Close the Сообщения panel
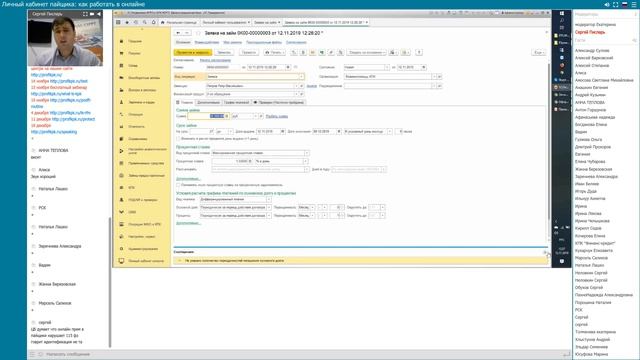 pyautogui.click(x=545, y=252)
